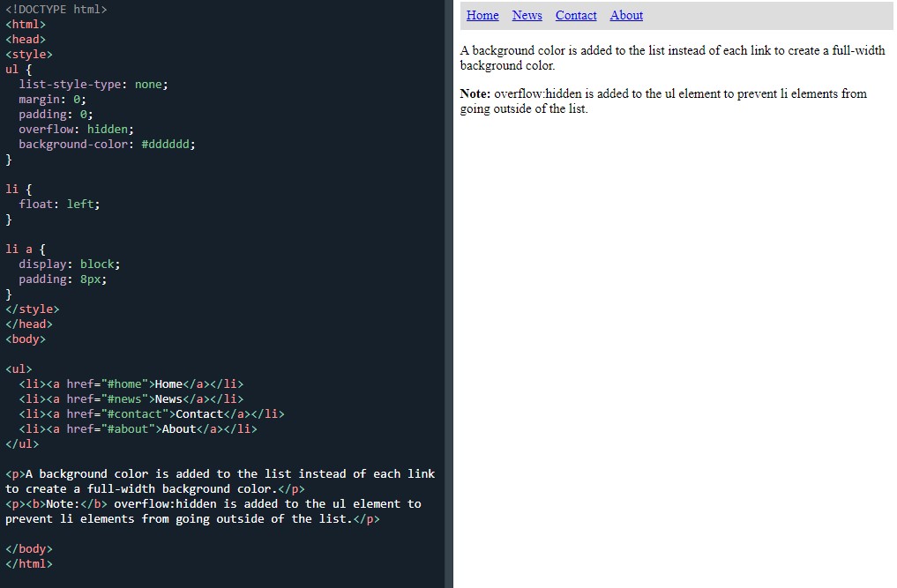Place cursor on overflow: hidden line
Screen dimensions: 897x588
(76, 129)
